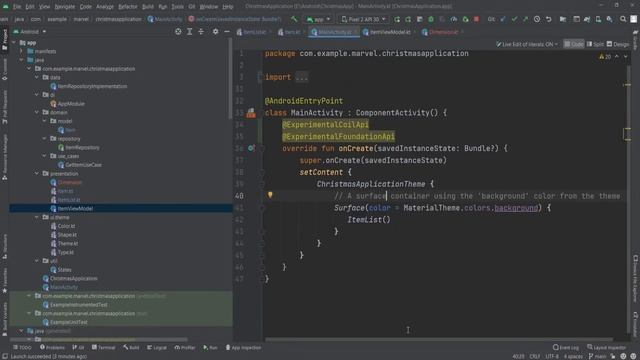This screenshot has width=640, height=360.
Task: Open the app run configuration dropdown
Action: 318,19
